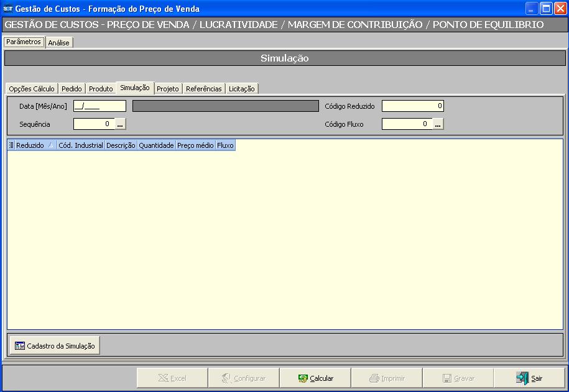
Task: Open Cadastro da Simulação
Action: tap(55, 345)
